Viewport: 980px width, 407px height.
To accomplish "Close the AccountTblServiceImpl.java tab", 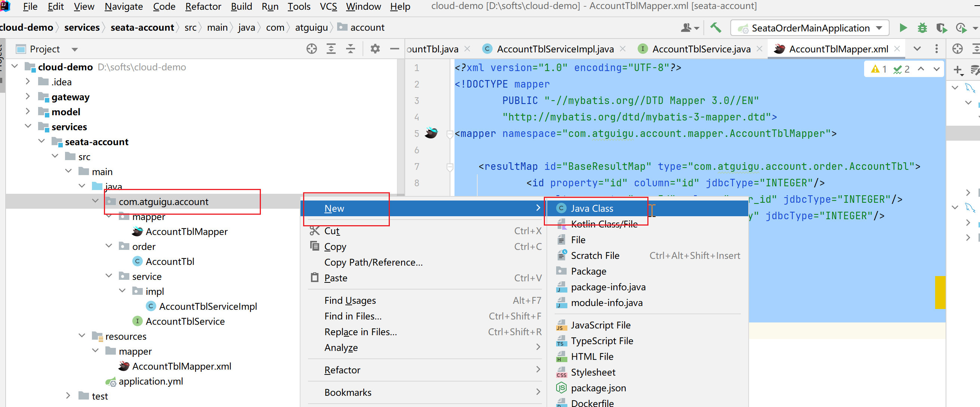I will [x=622, y=49].
